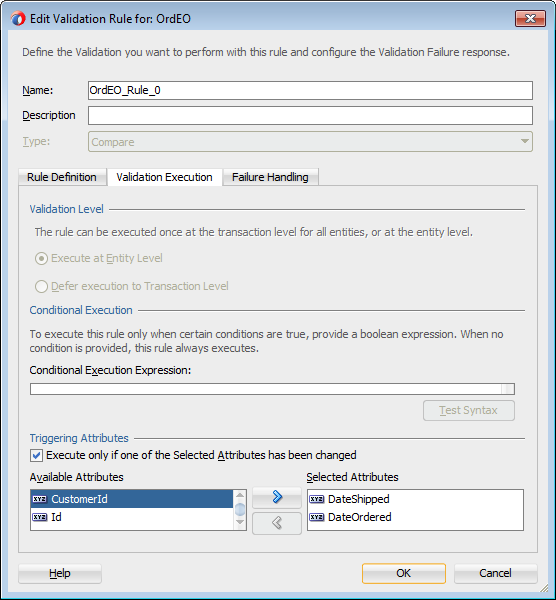This screenshot has width=556, height=600.
Task: Select Execute at Entity Level radio
Action: pos(41,259)
